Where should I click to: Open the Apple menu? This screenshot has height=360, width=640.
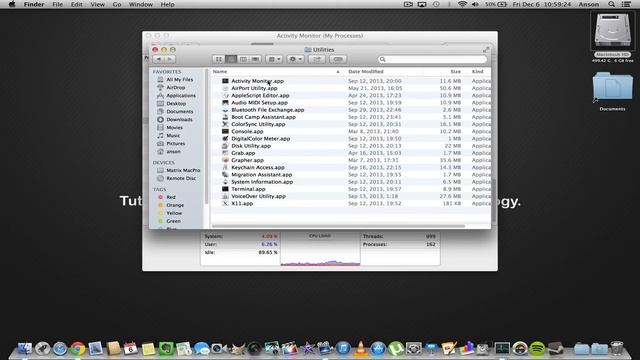(12, 4)
